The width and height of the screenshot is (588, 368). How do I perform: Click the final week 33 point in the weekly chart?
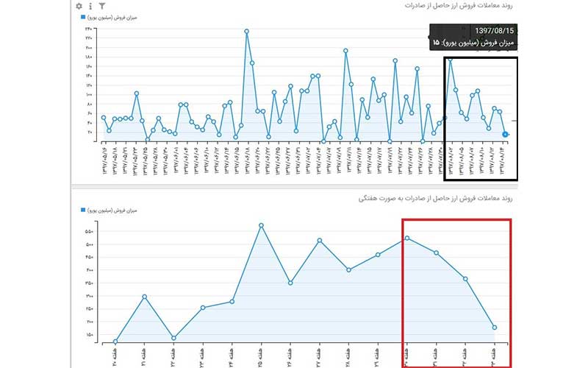[x=495, y=328]
